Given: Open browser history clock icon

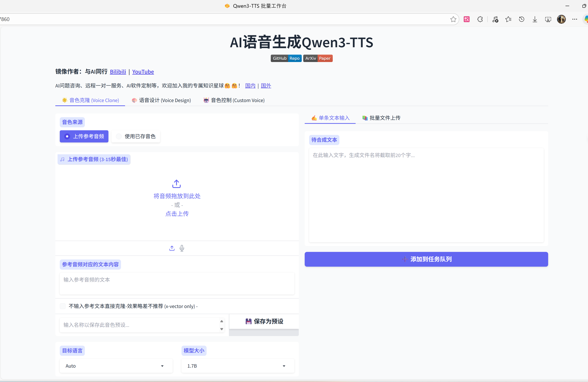Looking at the screenshot, I should pyautogui.click(x=522, y=19).
